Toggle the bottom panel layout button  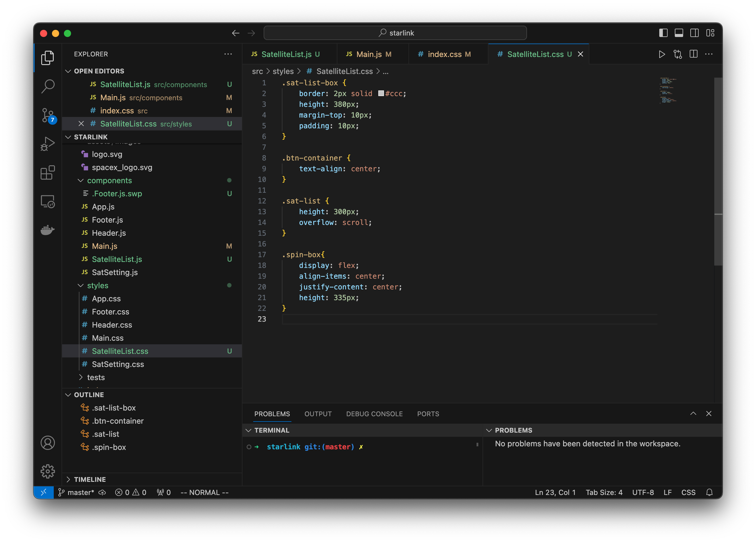pos(679,33)
